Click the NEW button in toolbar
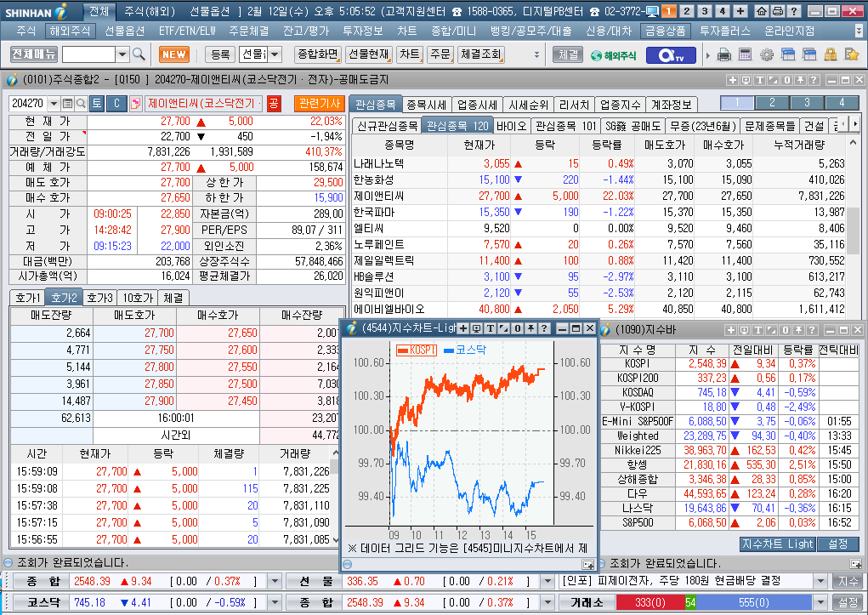The image size is (868, 615). pos(174,54)
